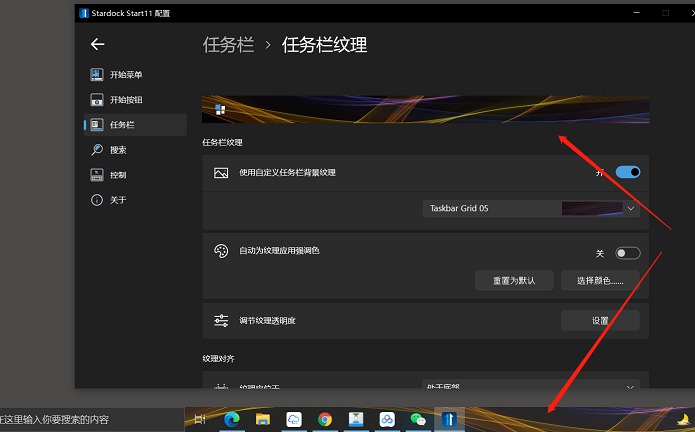Viewport: 695px width, 432px height.
Task: Go back with the left arrow
Action: coord(98,44)
